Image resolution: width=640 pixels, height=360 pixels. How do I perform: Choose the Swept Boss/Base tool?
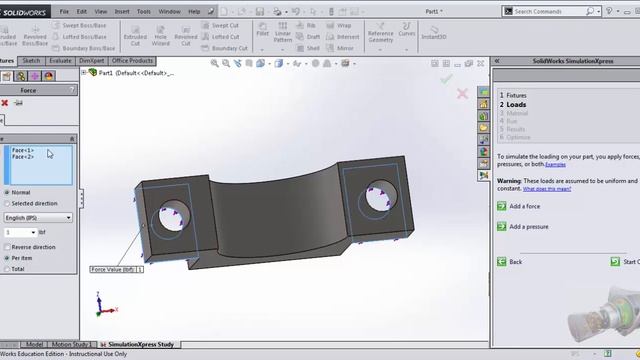point(80,25)
